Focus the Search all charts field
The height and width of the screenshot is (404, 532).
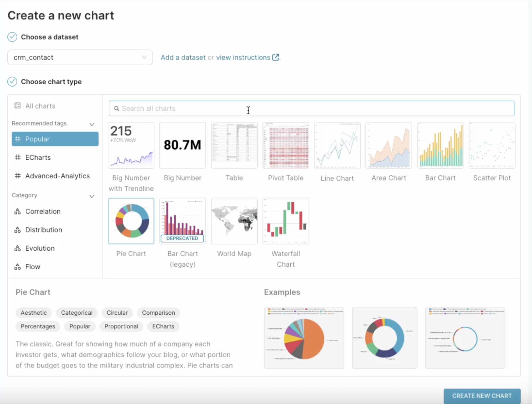311,109
